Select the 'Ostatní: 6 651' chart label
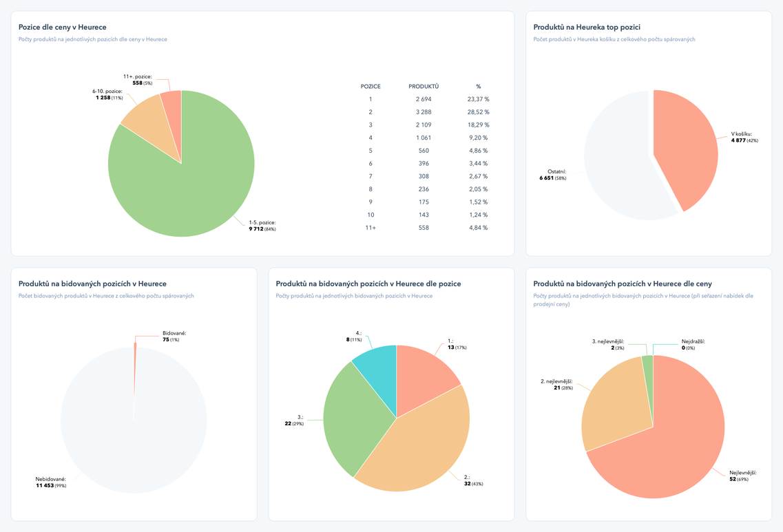This screenshot has height=532, width=783. pyautogui.click(x=553, y=175)
